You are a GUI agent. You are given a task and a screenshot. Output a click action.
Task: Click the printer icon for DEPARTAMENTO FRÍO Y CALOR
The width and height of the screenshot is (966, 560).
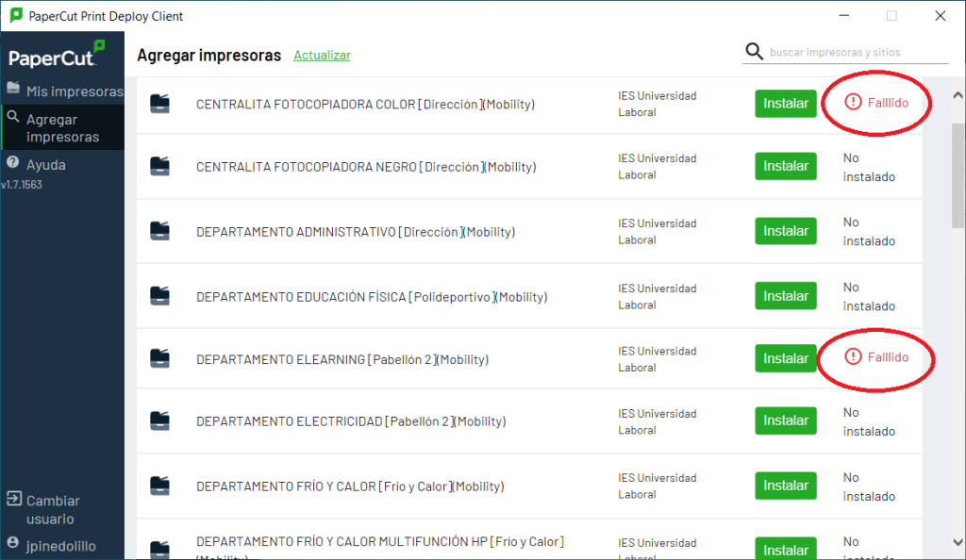[x=160, y=486]
